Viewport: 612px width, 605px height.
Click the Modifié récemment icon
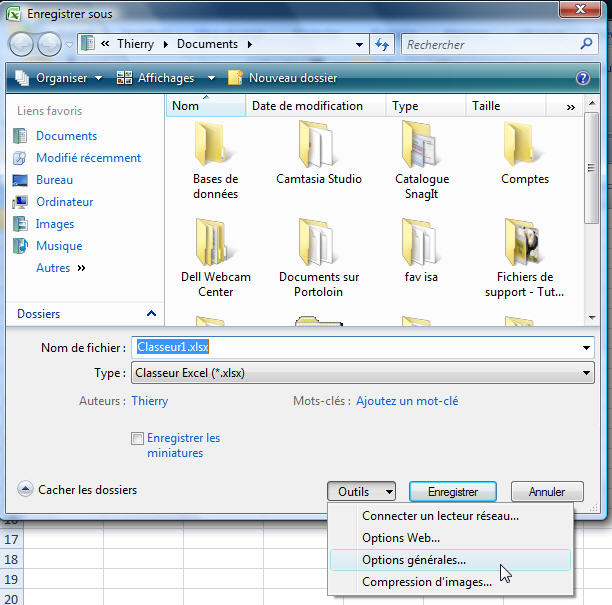[x=20, y=158]
